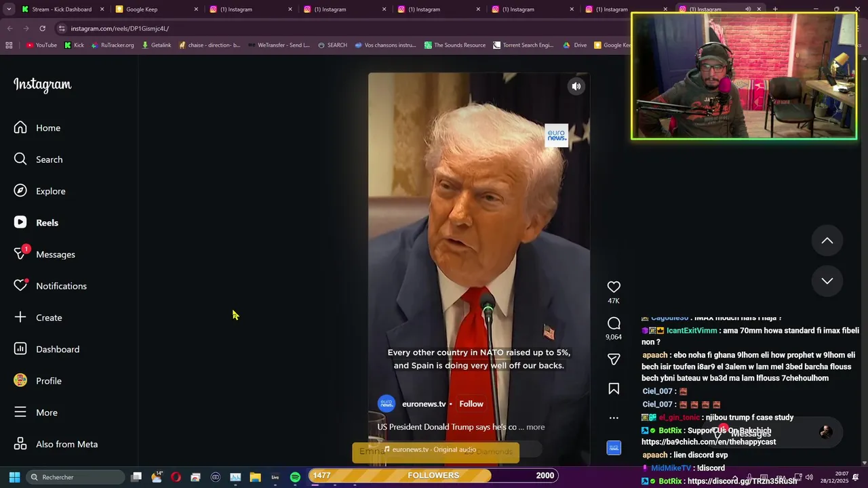Image resolution: width=868 pixels, height=488 pixels.
Task: Open Notifications in the sidebar
Action: [x=50, y=286]
